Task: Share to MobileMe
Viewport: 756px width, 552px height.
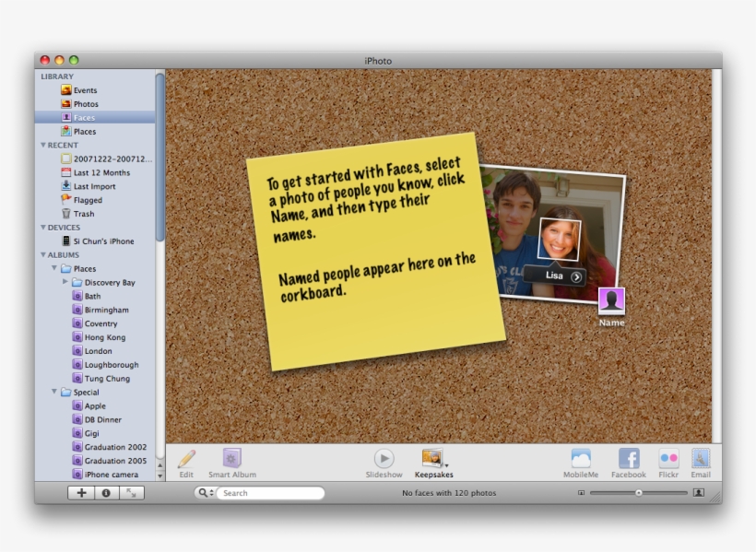Action: (x=581, y=464)
